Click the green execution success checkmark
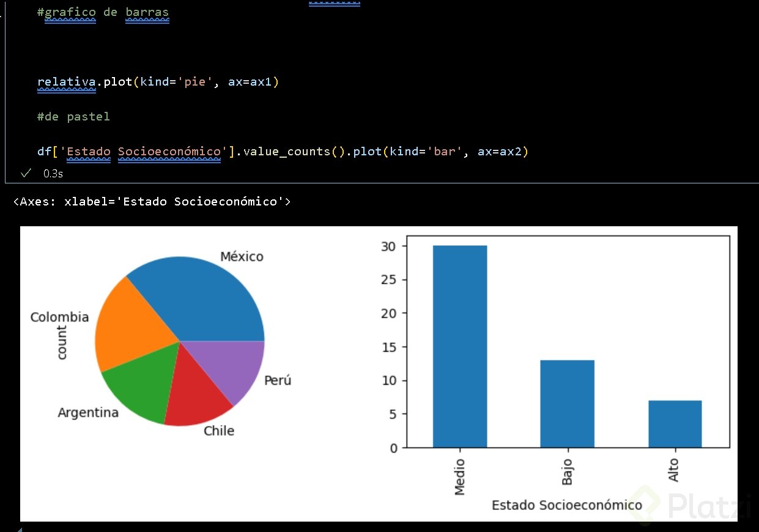The height and width of the screenshot is (532, 759). pyautogui.click(x=26, y=174)
